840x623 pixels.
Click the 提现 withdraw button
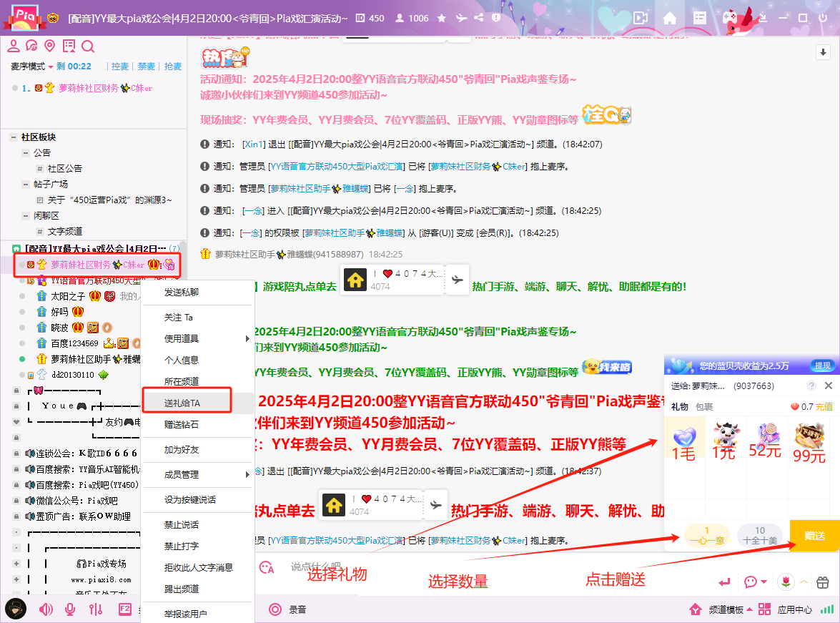pos(822,366)
